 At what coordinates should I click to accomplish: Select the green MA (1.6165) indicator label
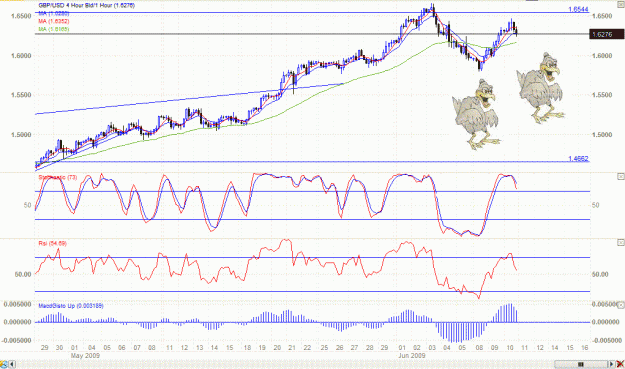(x=54, y=29)
